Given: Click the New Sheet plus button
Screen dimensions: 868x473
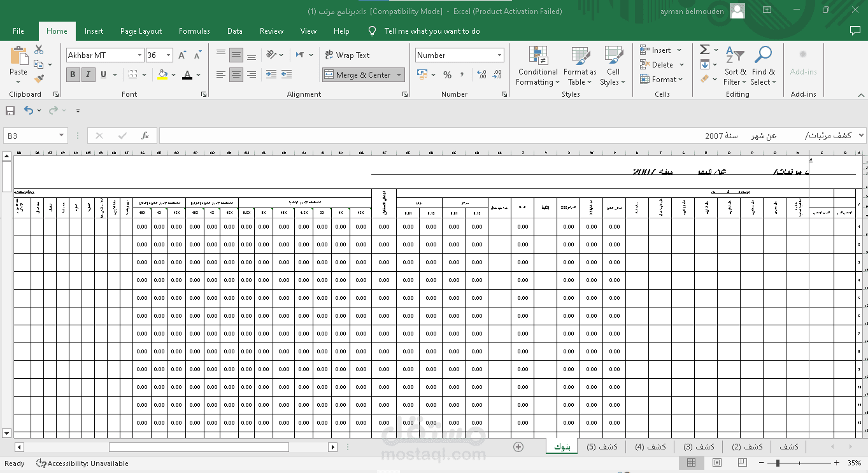Looking at the screenshot, I should 518,446.
